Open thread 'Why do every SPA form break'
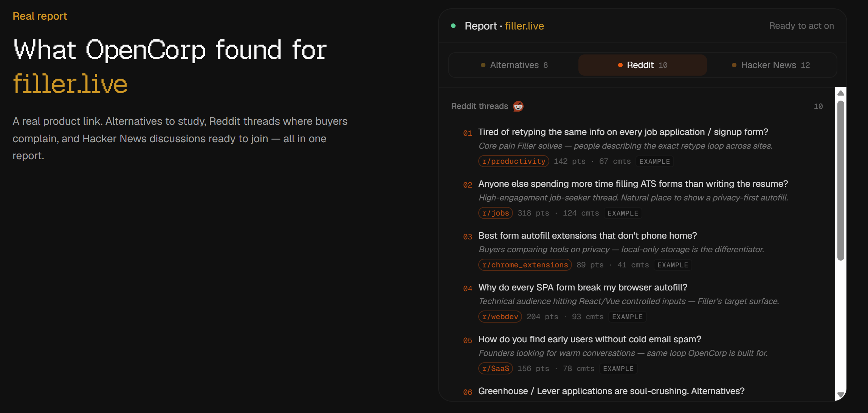 click(x=583, y=287)
